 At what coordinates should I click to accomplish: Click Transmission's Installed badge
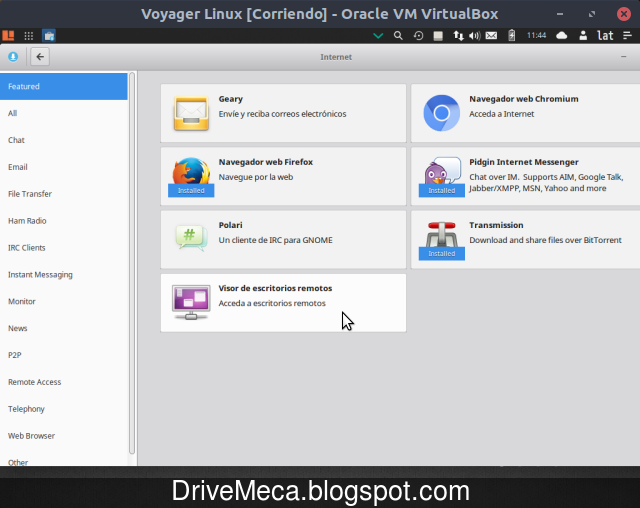[442, 253]
